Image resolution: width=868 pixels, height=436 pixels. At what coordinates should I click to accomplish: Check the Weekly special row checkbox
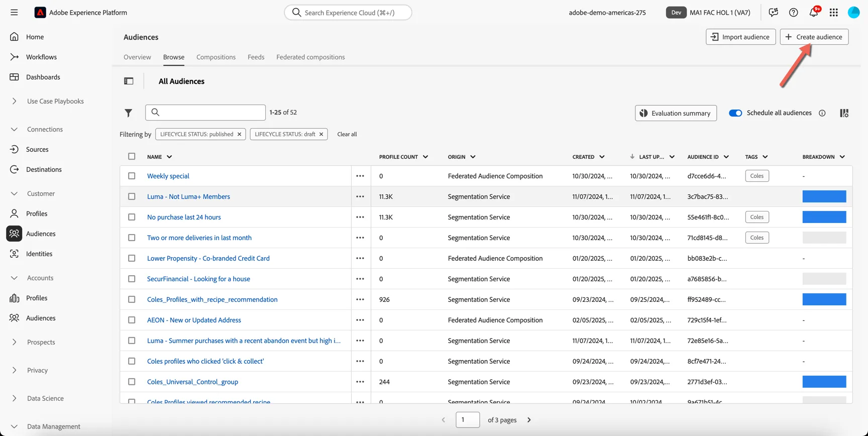[x=132, y=176]
